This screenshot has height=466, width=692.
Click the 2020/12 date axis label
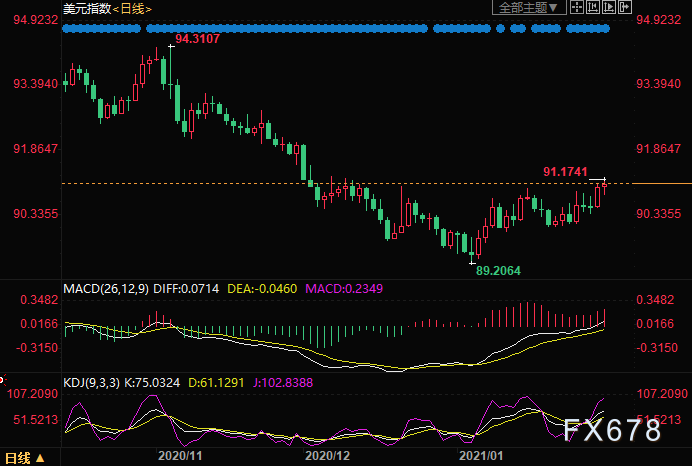click(327, 455)
